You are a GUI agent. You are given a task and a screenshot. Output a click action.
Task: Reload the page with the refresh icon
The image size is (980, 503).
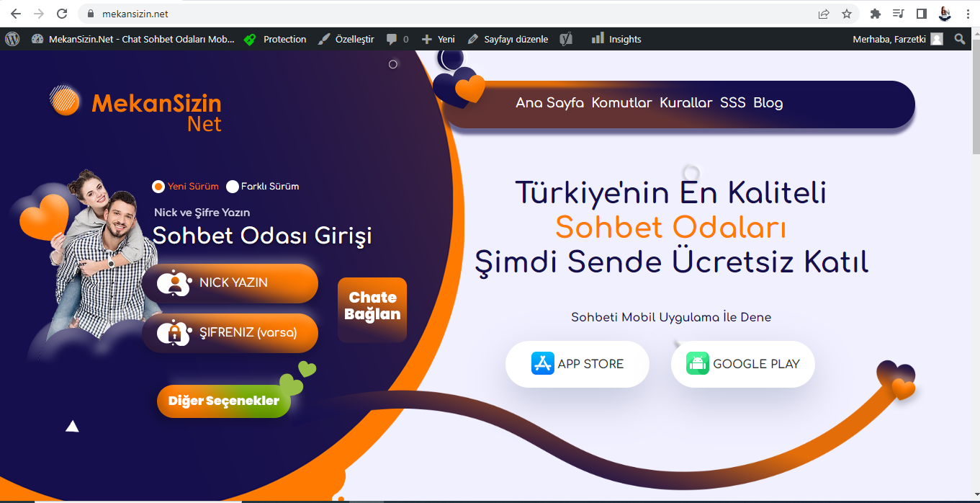(62, 14)
